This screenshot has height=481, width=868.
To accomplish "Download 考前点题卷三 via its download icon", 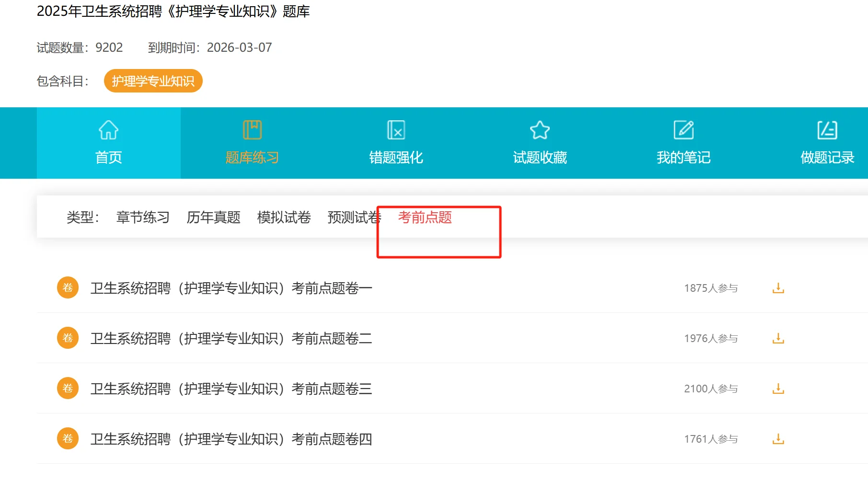I will pos(778,389).
